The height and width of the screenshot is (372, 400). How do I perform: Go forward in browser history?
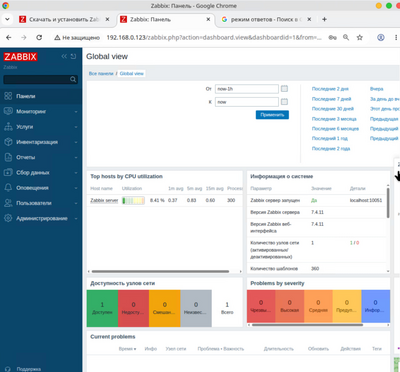(x=24, y=38)
